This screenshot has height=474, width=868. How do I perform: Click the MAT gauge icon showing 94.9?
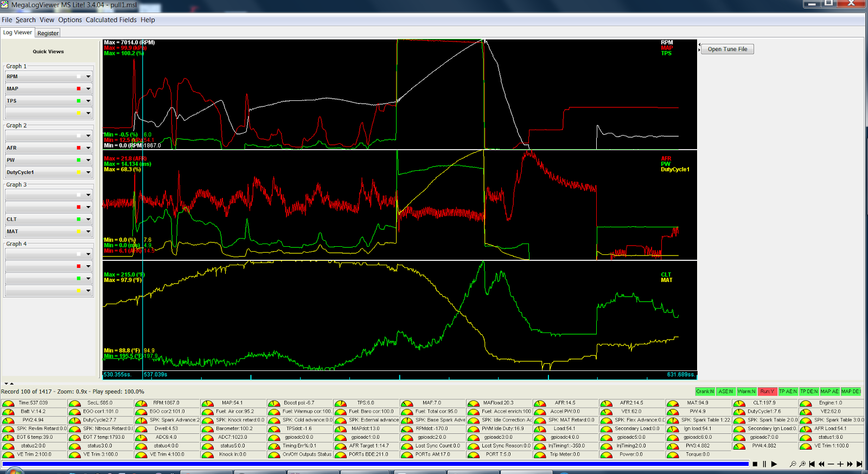pyautogui.click(x=673, y=403)
